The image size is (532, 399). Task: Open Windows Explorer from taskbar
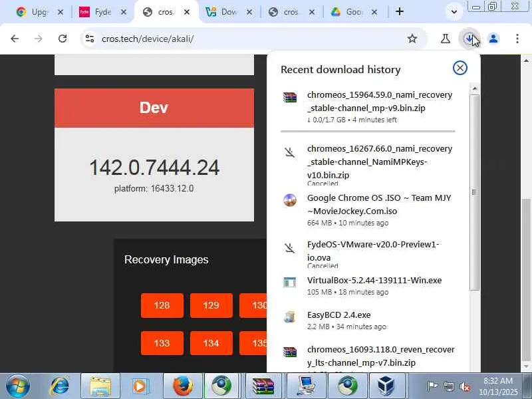click(x=100, y=386)
